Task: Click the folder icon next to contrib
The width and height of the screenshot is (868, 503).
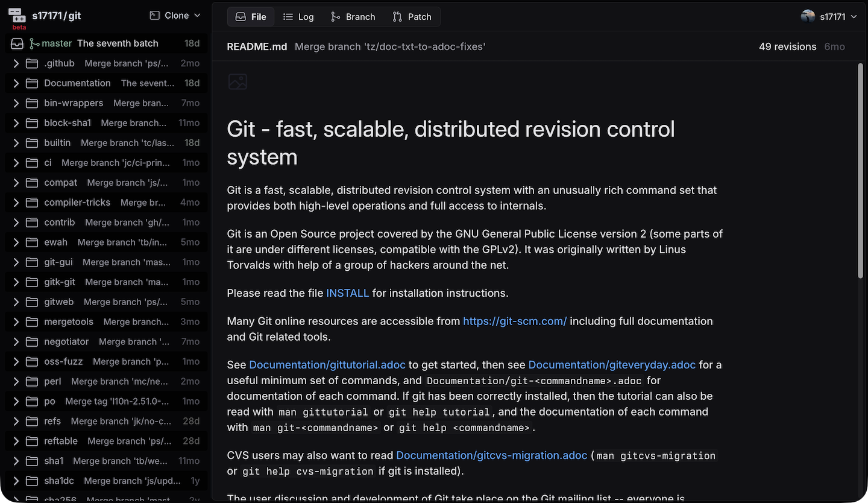Action: pos(32,223)
